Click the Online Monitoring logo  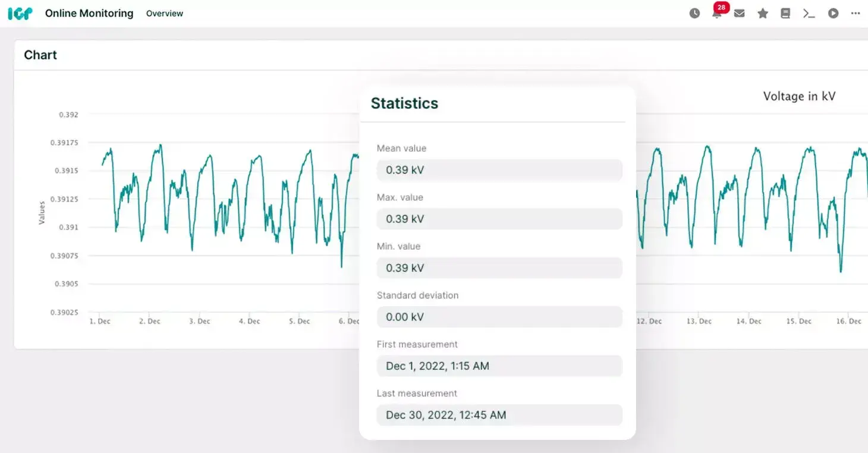[20, 12]
